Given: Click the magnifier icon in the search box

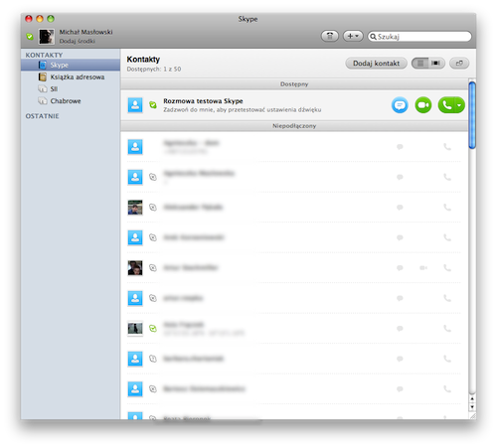Looking at the screenshot, I should click(x=373, y=37).
